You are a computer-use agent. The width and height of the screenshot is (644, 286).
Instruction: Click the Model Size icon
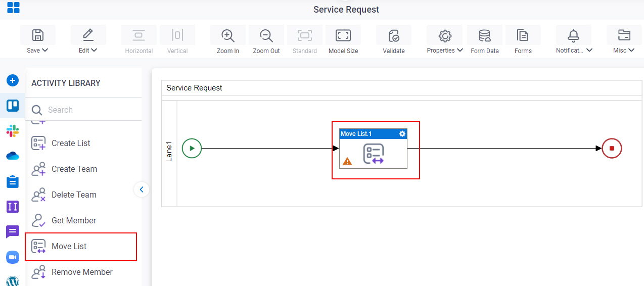tap(343, 35)
